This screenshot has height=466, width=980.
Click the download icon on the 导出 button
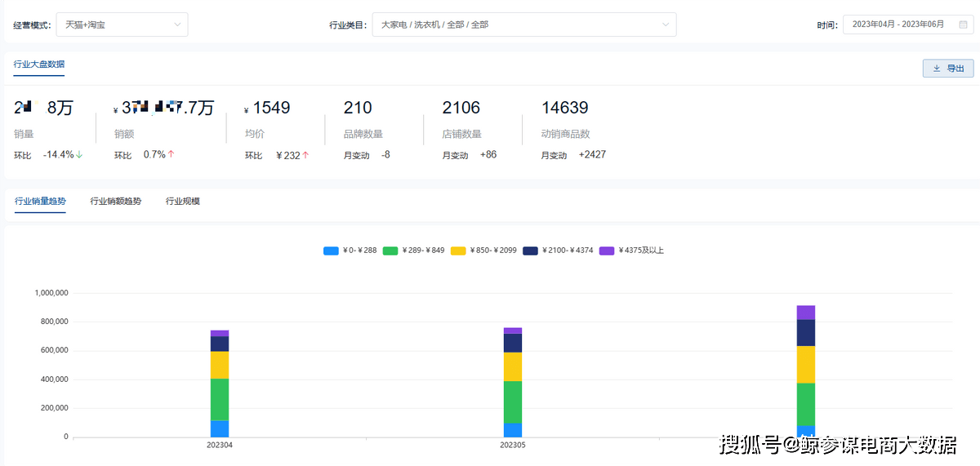[x=937, y=69]
